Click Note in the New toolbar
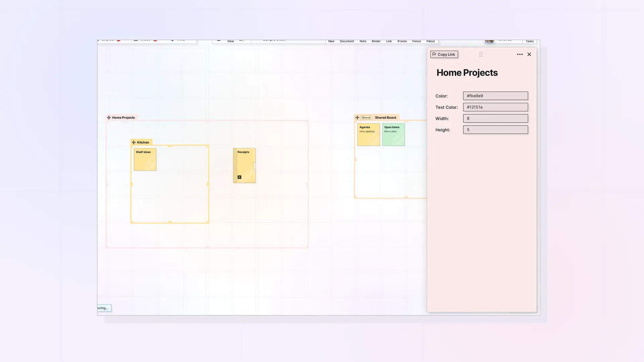Viewport: 644px width, 362px height. point(363,41)
